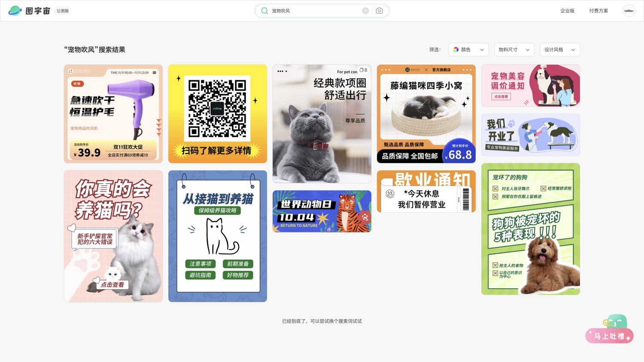
Task: Open the 物料尺寸 filter dropdown
Action: click(514, 50)
